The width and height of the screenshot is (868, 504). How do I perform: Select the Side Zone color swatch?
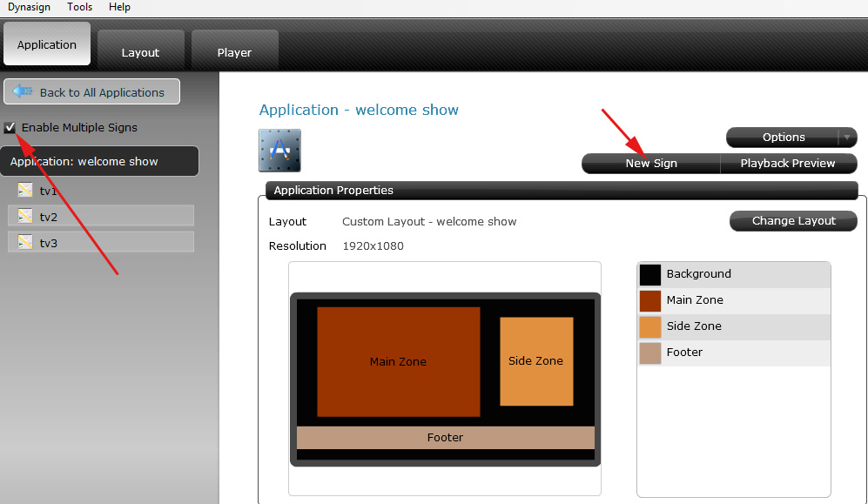(x=650, y=326)
